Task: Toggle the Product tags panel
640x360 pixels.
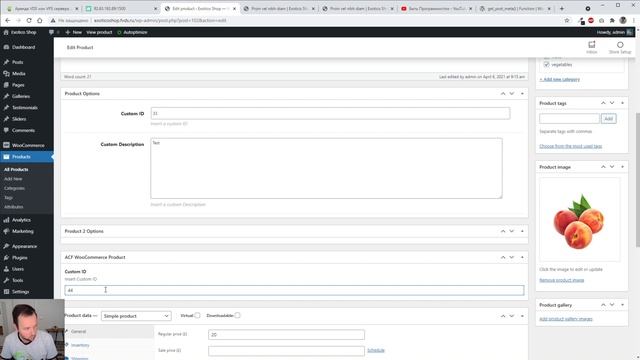Action: click(622, 103)
